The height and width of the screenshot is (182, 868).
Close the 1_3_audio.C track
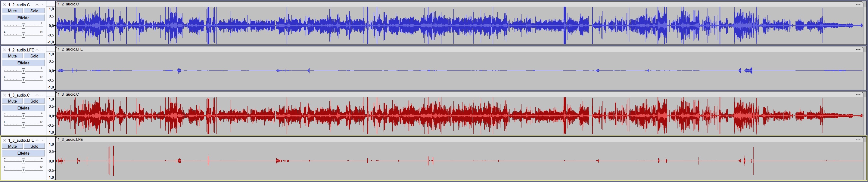coord(5,95)
